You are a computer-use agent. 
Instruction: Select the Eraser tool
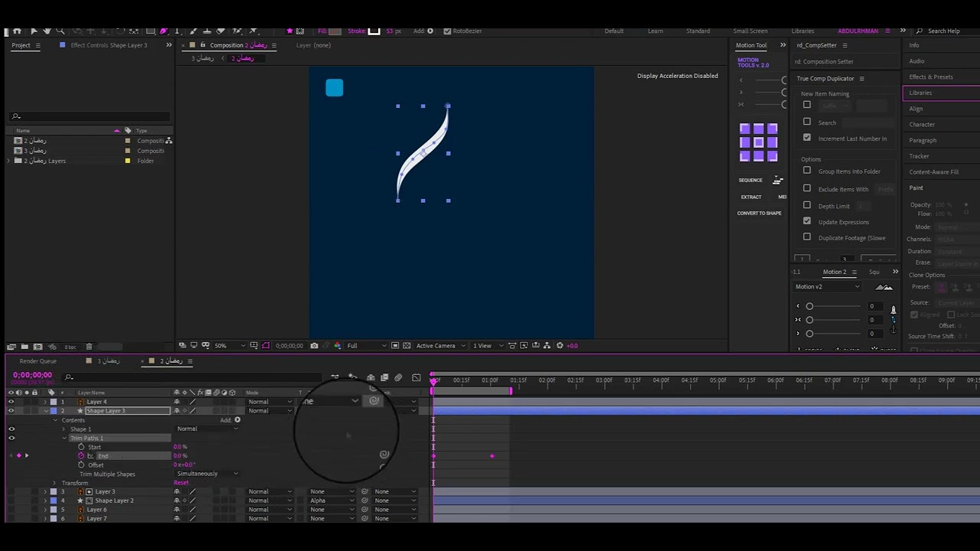click(x=220, y=31)
